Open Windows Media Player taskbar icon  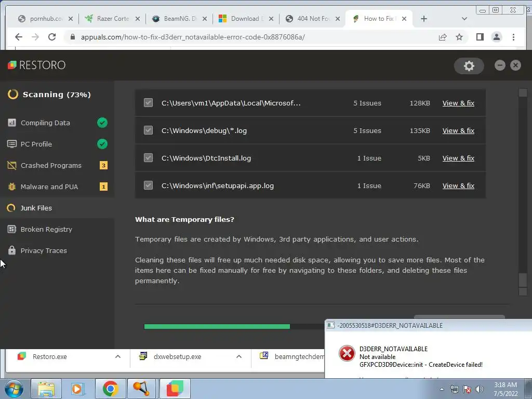[x=77, y=389]
